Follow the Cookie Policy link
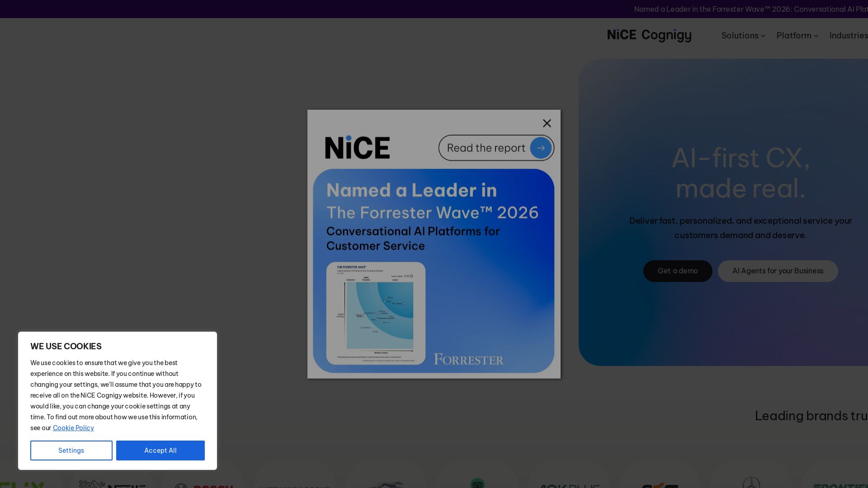Image resolution: width=868 pixels, height=488 pixels. pyautogui.click(x=73, y=428)
